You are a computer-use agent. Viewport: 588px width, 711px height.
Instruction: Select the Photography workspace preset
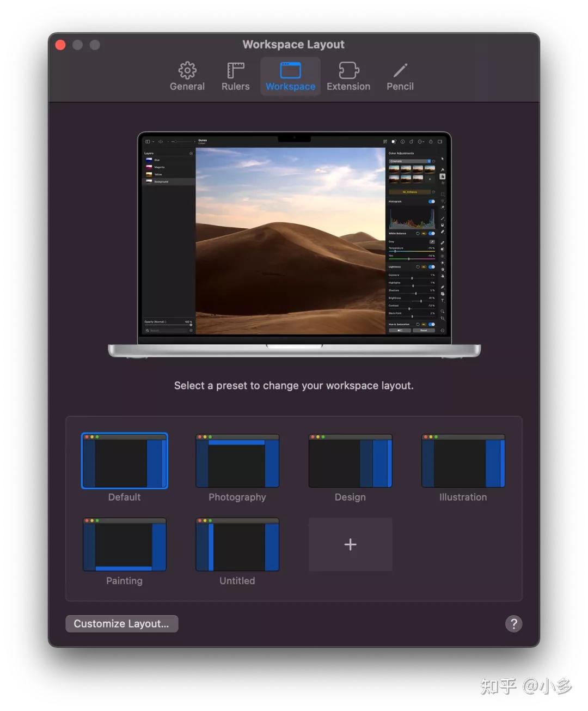point(237,460)
